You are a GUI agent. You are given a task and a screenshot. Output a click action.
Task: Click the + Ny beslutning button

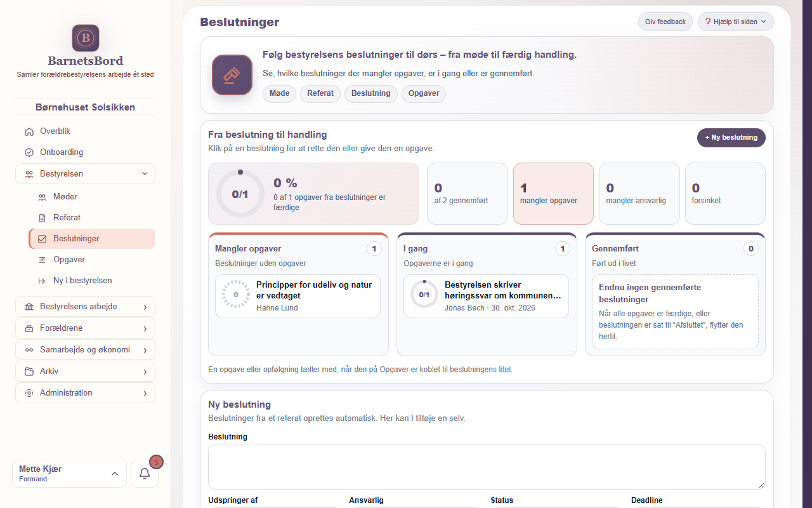pyautogui.click(x=731, y=138)
